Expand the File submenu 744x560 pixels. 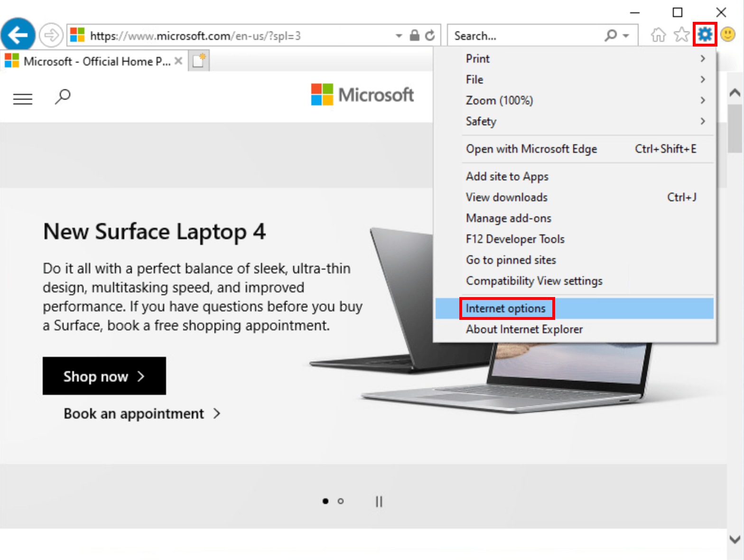tap(574, 79)
